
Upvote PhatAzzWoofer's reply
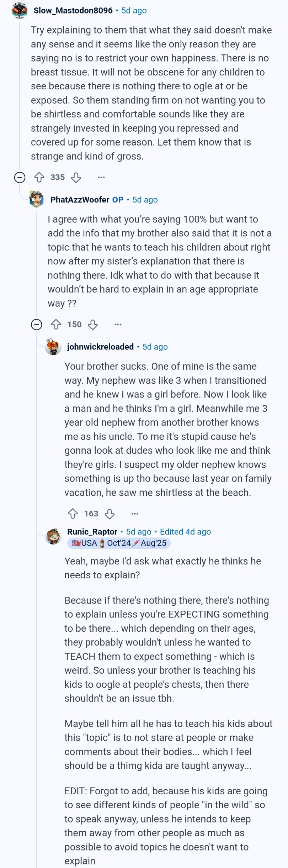(x=56, y=324)
